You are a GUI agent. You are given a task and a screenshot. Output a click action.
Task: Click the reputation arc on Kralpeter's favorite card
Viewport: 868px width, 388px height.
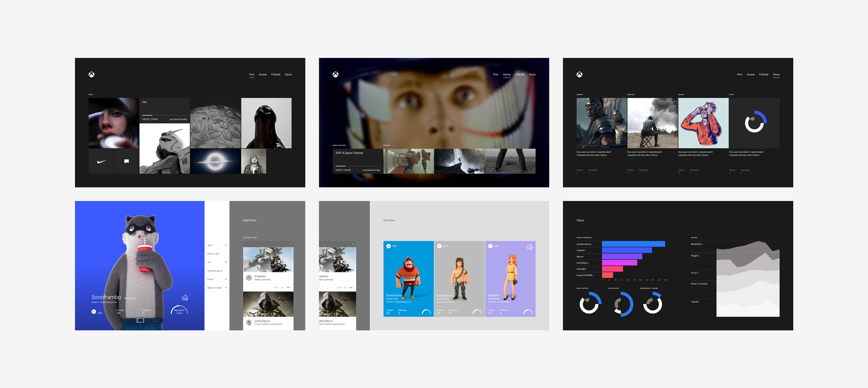528,312
